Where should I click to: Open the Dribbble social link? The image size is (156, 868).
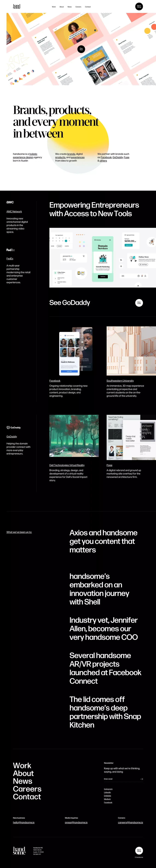107,796
